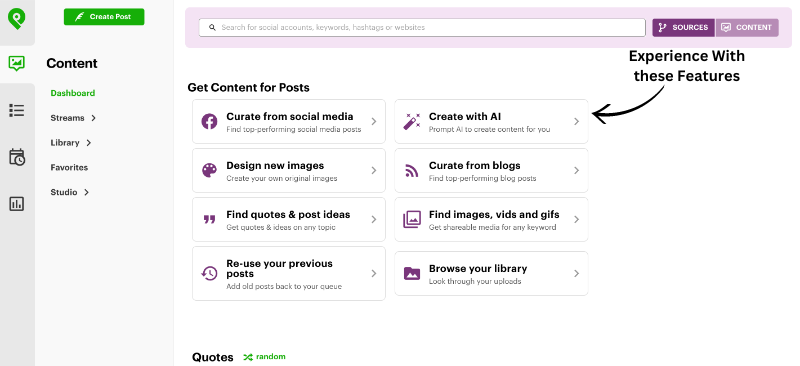Click 'Find quotes & post ideas' title
Image resolution: width=800 pixels, height=366 pixels.
click(288, 214)
